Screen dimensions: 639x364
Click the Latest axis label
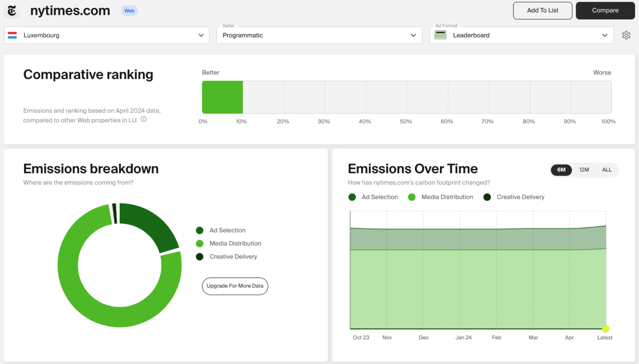tap(605, 338)
